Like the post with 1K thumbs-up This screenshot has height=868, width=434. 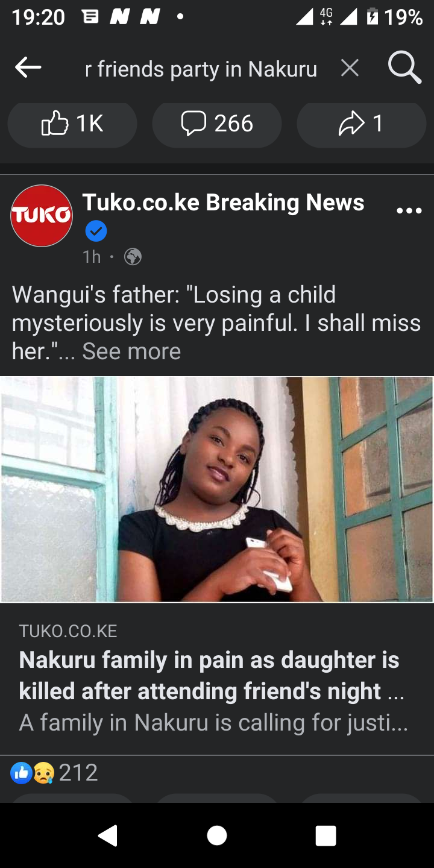pos(72,124)
